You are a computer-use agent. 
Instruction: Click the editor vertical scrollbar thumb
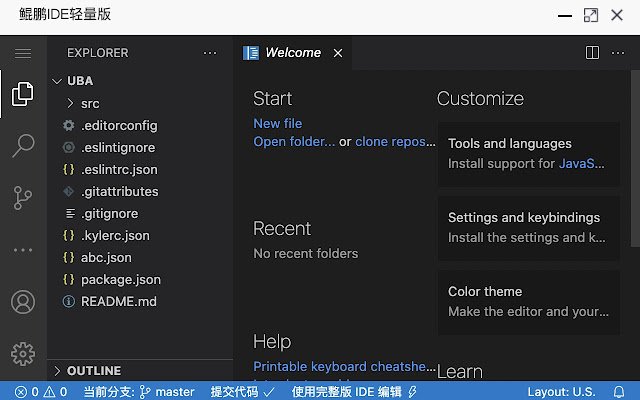coord(635,158)
